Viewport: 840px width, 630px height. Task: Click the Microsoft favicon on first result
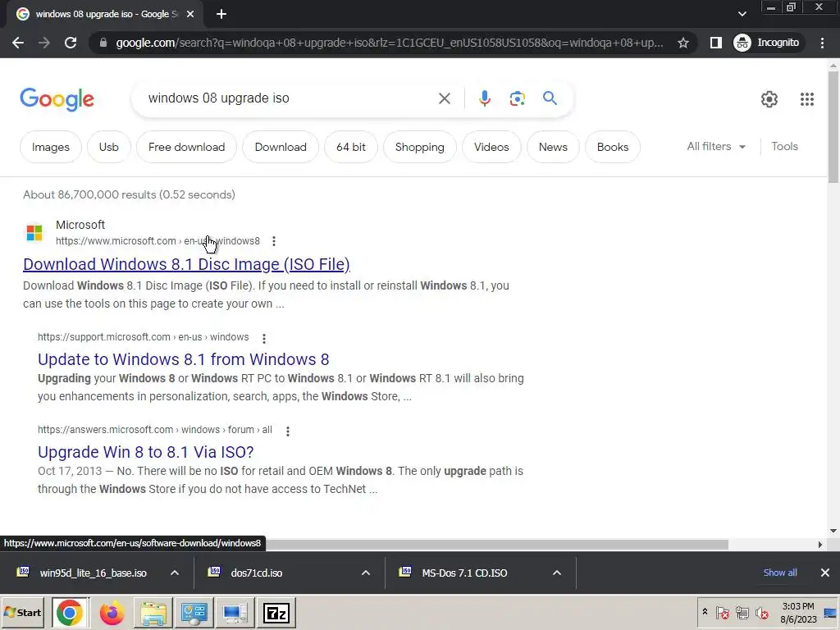click(x=34, y=232)
